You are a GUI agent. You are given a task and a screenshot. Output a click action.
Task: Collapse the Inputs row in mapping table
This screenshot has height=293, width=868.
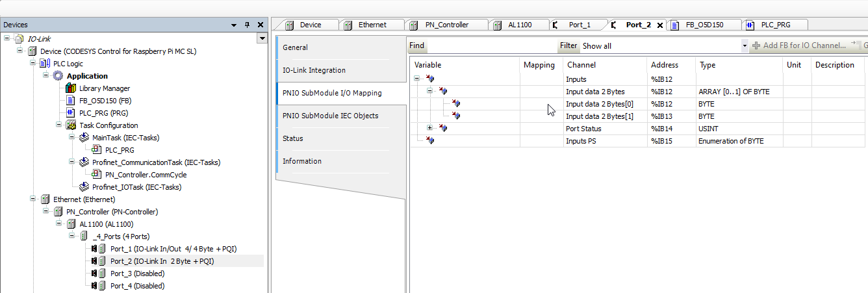coord(416,79)
